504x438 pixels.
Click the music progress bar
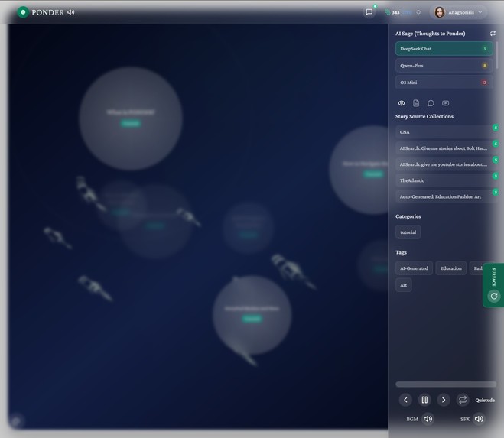(x=446, y=384)
